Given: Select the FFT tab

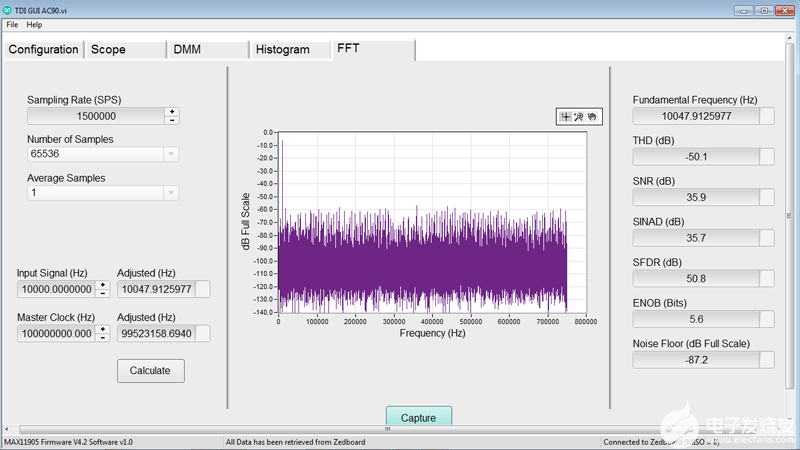Looking at the screenshot, I should point(373,49).
